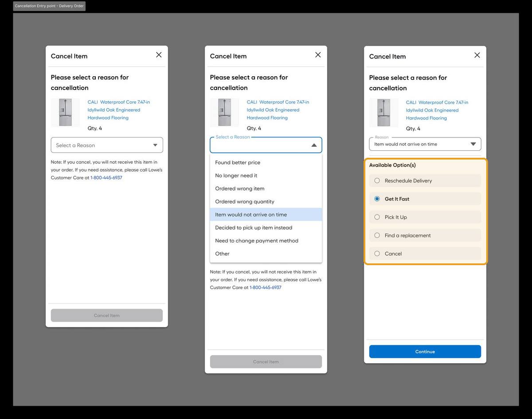Select the Cancellation Entry point - Delivery Order frame label
This screenshot has height=419, width=532.
click(x=49, y=6)
